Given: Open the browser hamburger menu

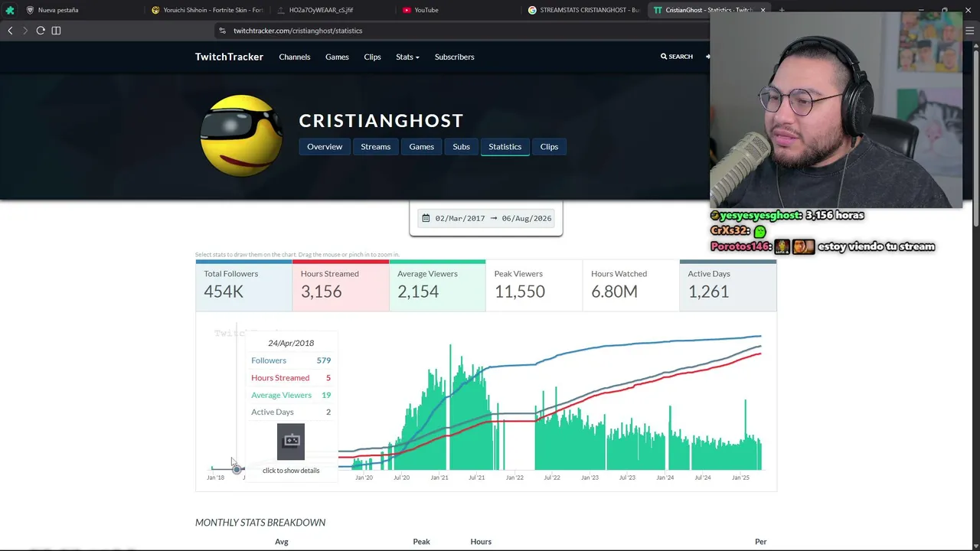Looking at the screenshot, I should click(x=970, y=31).
